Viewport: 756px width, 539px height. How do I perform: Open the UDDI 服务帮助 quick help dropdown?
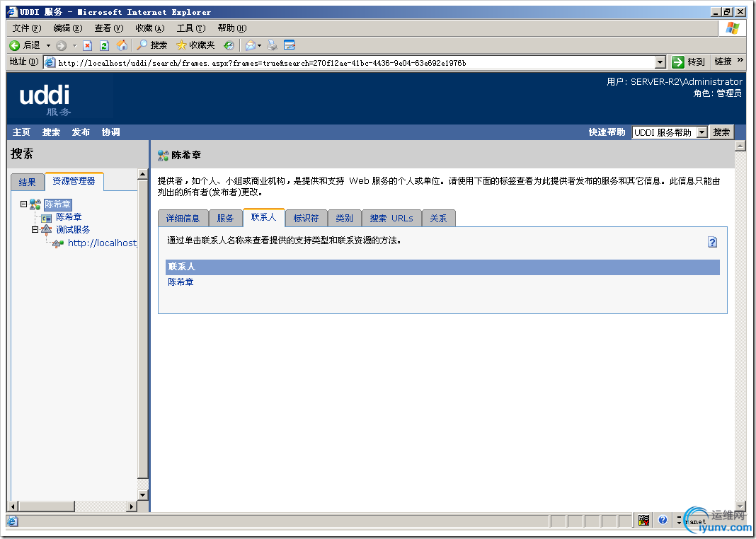(702, 132)
